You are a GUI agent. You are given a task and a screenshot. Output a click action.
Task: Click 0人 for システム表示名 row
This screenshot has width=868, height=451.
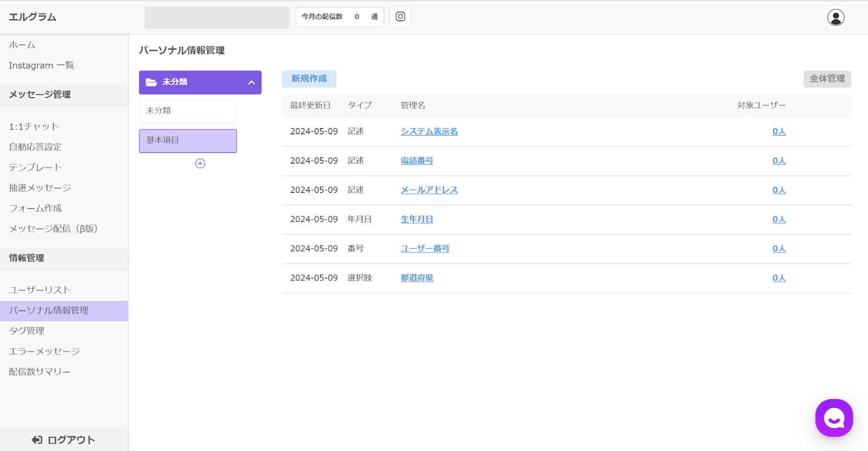click(779, 131)
